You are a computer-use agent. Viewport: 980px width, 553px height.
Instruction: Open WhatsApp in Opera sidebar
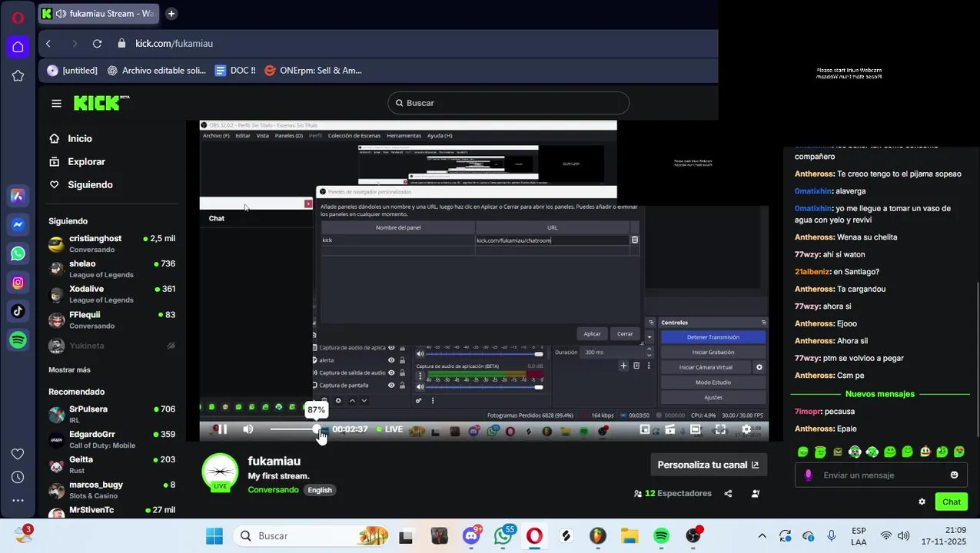click(18, 253)
